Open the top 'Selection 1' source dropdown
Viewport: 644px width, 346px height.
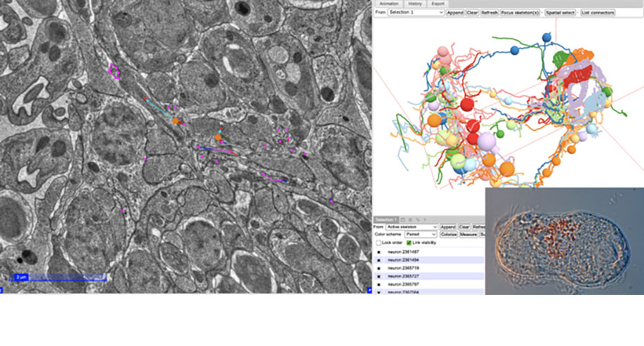pos(415,12)
